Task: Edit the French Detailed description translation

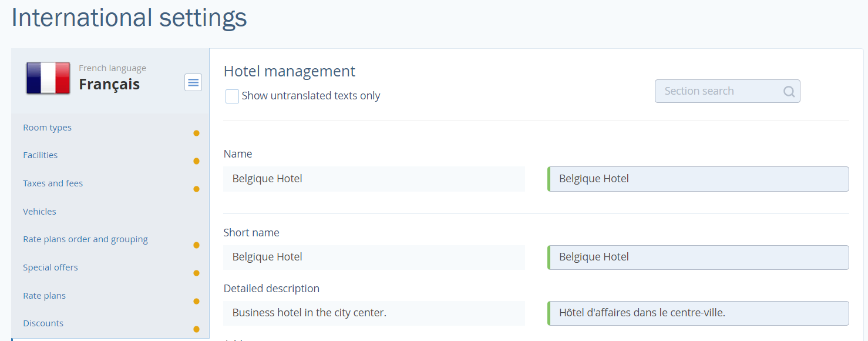Action: click(699, 313)
